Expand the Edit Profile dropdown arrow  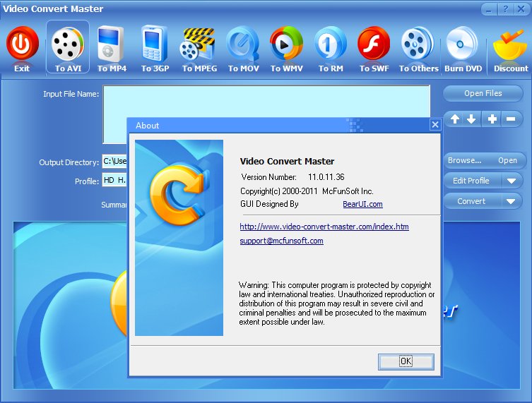(x=512, y=181)
